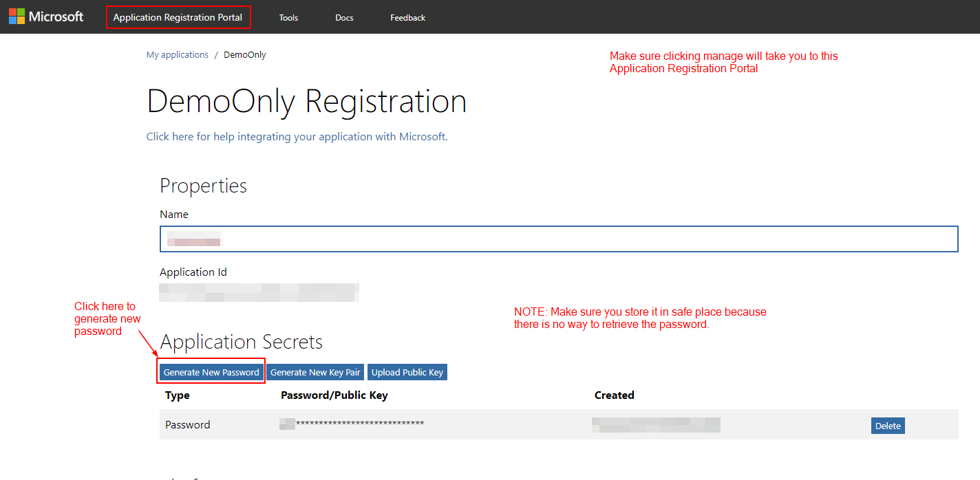Image resolution: width=980 pixels, height=480 pixels.
Task: Open the help integrating your application link
Action: (297, 137)
